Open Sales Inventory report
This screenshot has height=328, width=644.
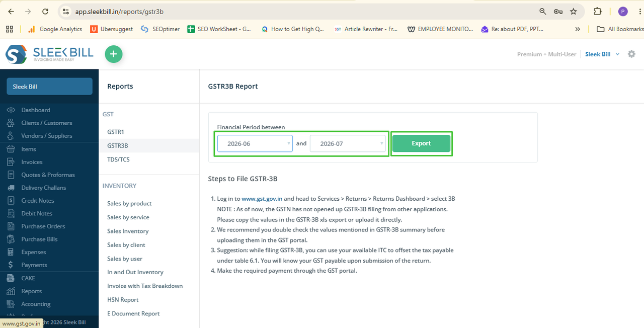(x=128, y=231)
